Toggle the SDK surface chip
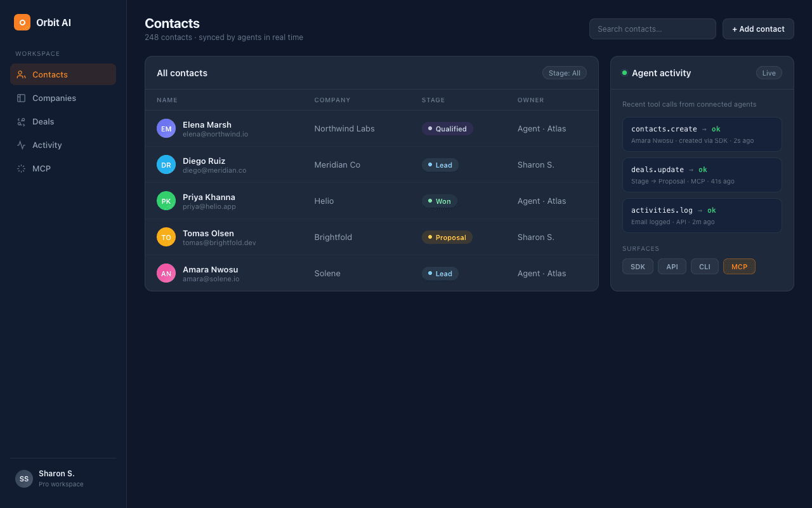The height and width of the screenshot is (508, 812). click(638, 267)
